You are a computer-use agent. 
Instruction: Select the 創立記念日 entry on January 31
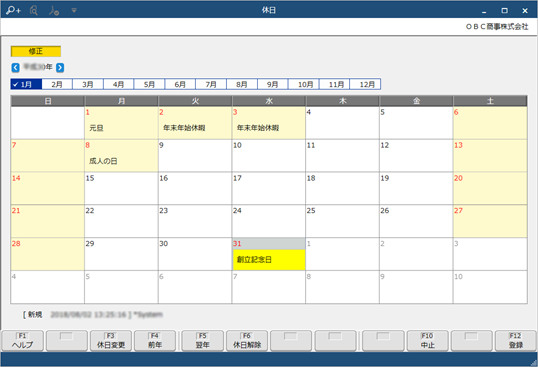coord(269,260)
